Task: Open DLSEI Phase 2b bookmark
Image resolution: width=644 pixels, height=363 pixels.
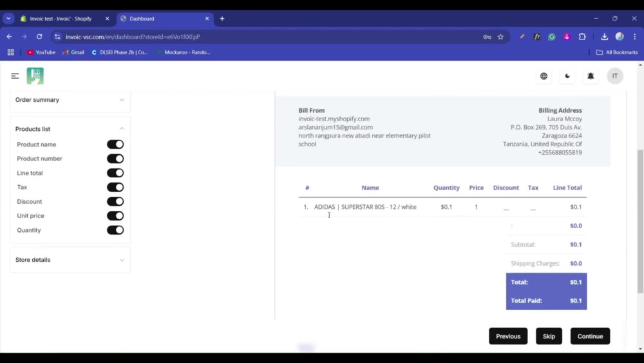Action: (120, 52)
